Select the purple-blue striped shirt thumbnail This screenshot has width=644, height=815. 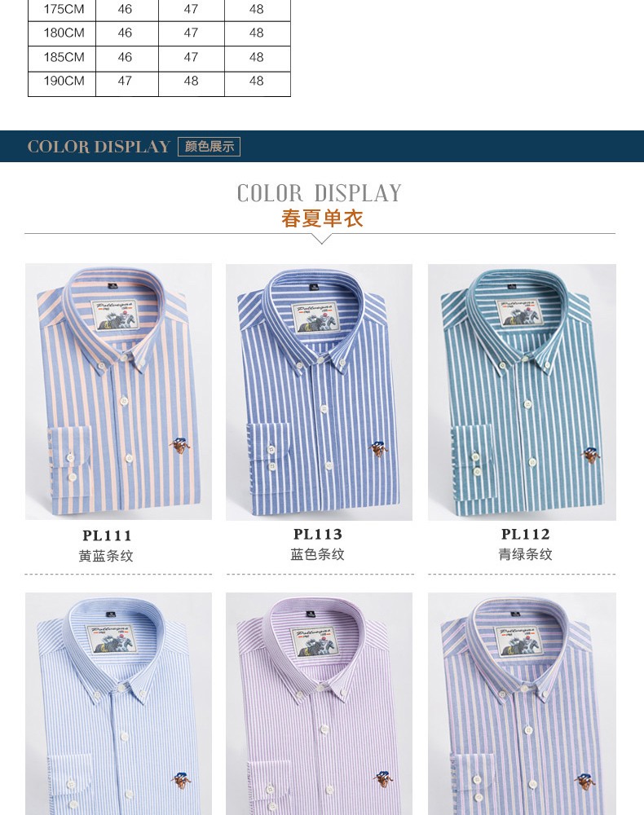click(522, 704)
